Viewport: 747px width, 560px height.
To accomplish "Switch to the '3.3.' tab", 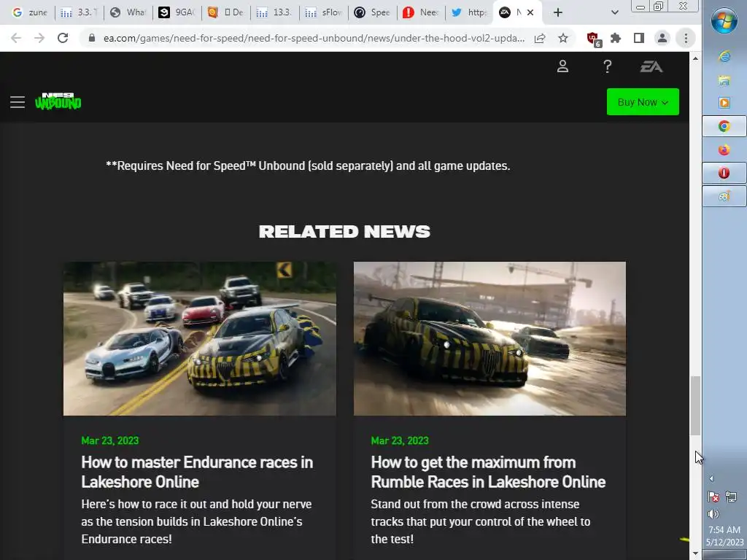I will [x=79, y=12].
